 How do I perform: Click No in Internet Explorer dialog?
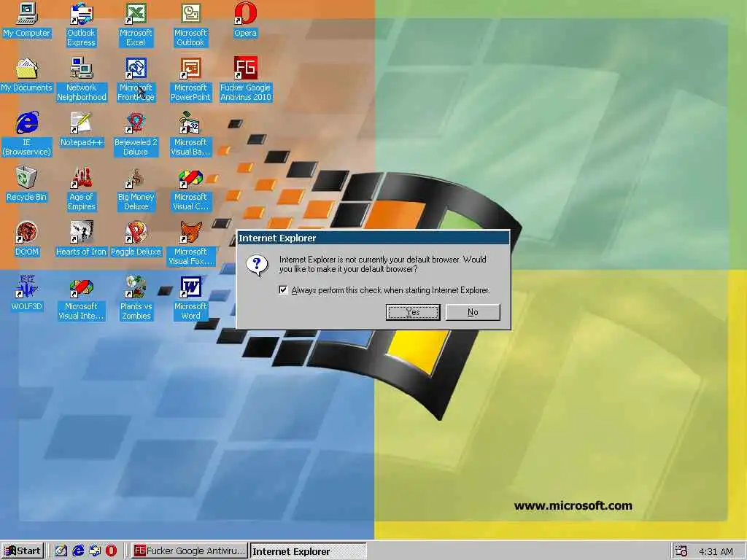pyautogui.click(x=473, y=312)
